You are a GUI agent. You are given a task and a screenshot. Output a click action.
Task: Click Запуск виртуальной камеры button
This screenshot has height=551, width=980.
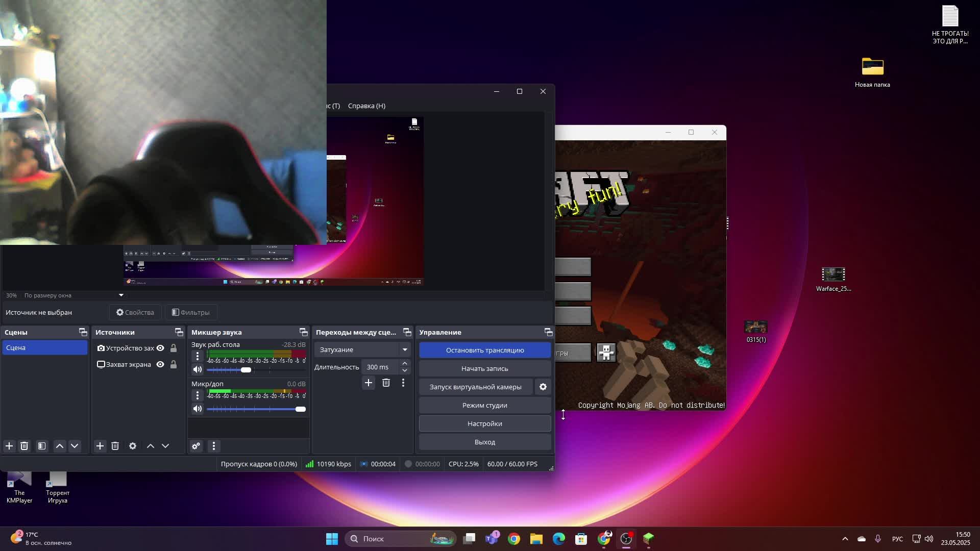point(476,387)
